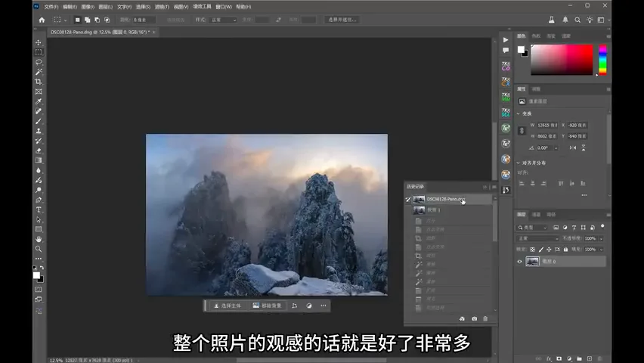Select the Blur tool
Screen dimensions: 644x363
39,170
